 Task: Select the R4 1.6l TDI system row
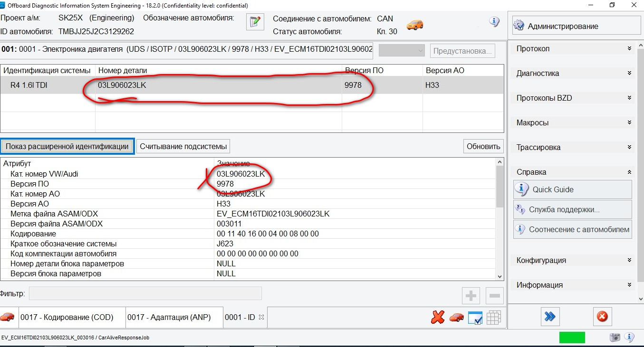(252, 85)
